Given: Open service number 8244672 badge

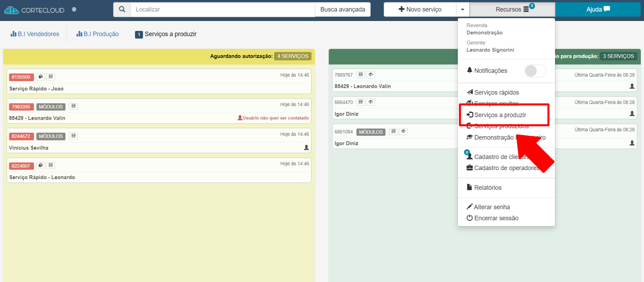Looking at the screenshot, I should coord(21,136).
